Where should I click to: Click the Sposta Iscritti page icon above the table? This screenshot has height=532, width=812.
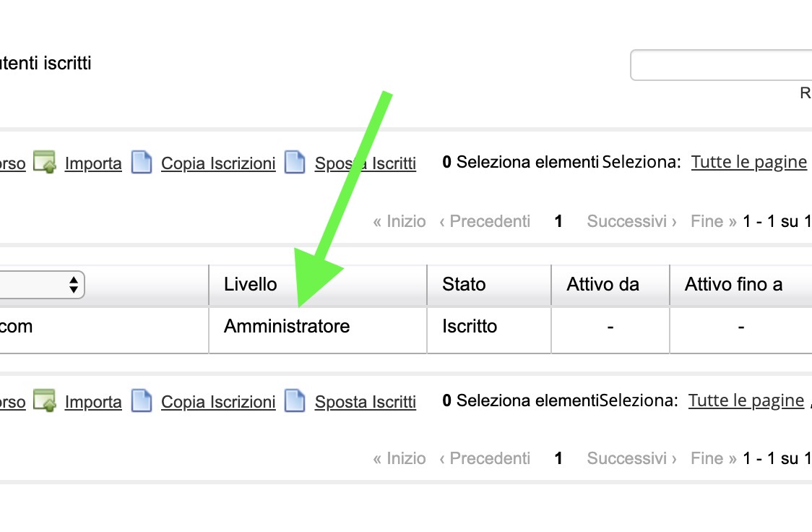click(295, 163)
